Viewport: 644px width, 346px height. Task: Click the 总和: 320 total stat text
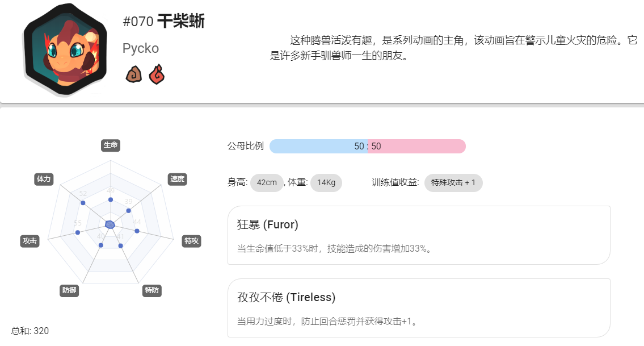click(x=30, y=331)
